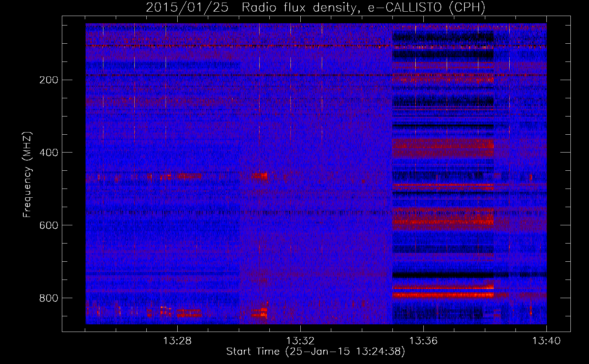Screen dimensions: 589x364
Task: Click the plot title "Radio flux density, e-CALLISTO (CPH)"
Action: (x=363, y=8)
